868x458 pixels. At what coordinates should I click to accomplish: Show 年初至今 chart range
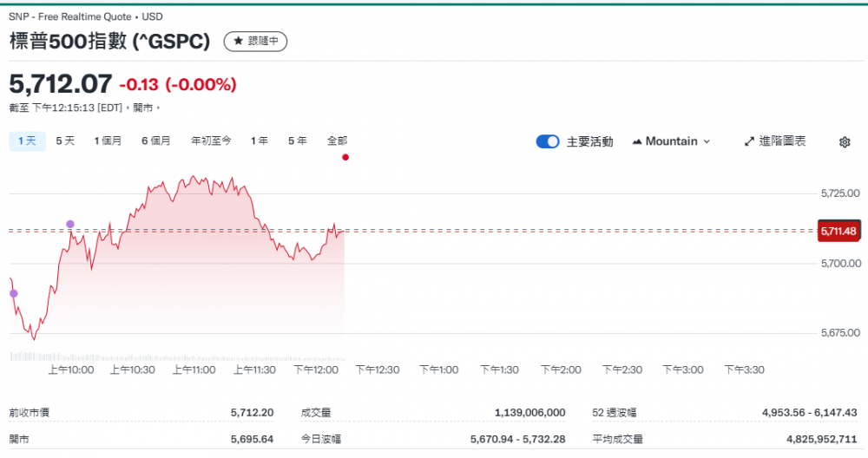pyautogui.click(x=211, y=141)
